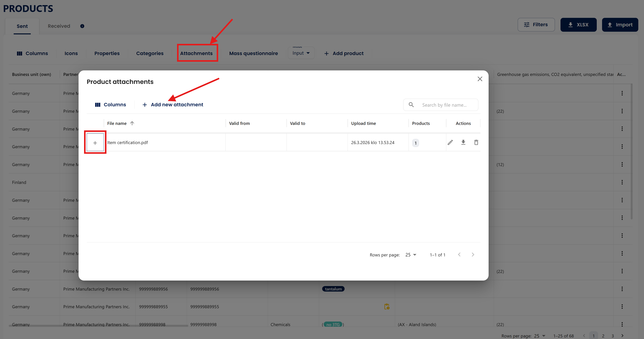Open the Input mode dropdown
644x339 pixels.
click(x=301, y=53)
